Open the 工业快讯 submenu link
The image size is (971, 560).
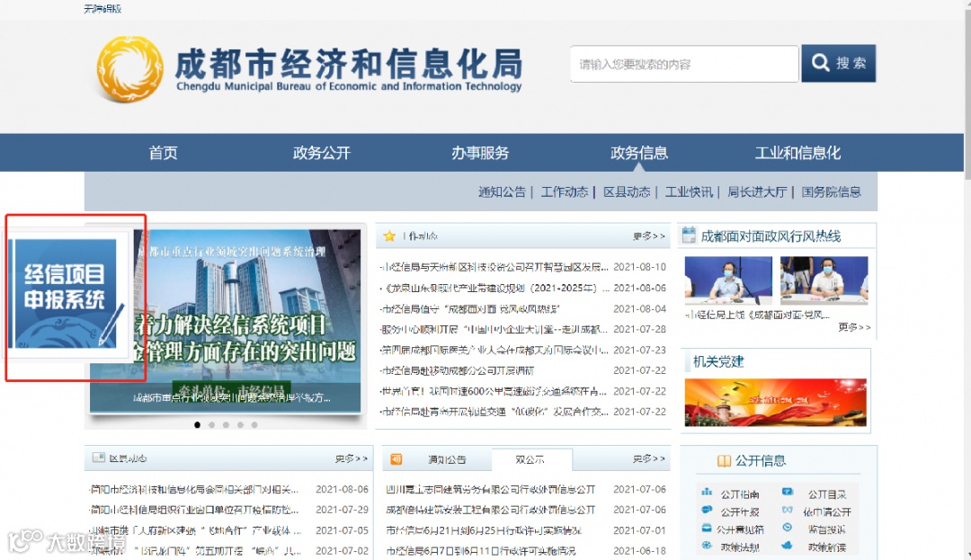pos(689,191)
